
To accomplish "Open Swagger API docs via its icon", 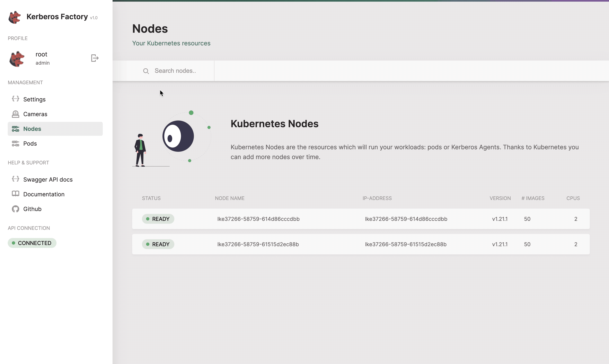I will pos(16,179).
